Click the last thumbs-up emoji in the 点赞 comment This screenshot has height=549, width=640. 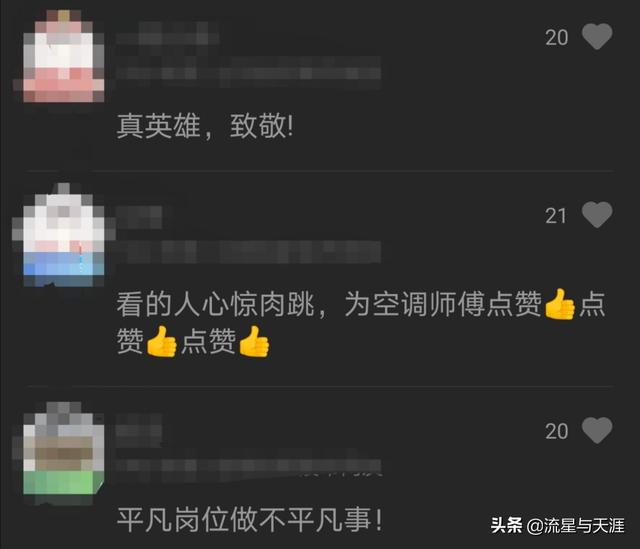tap(254, 341)
